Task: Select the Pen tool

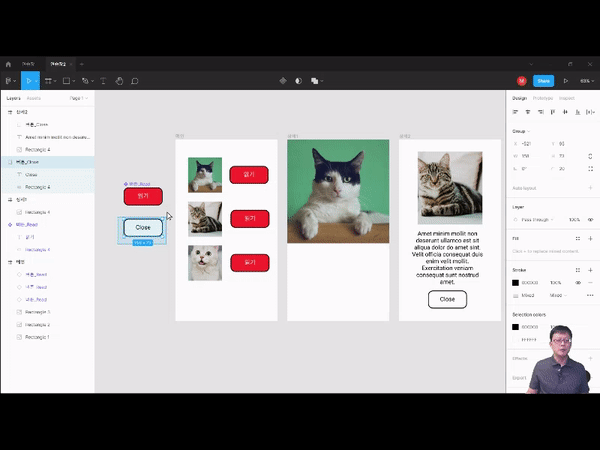Action: point(86,81)
